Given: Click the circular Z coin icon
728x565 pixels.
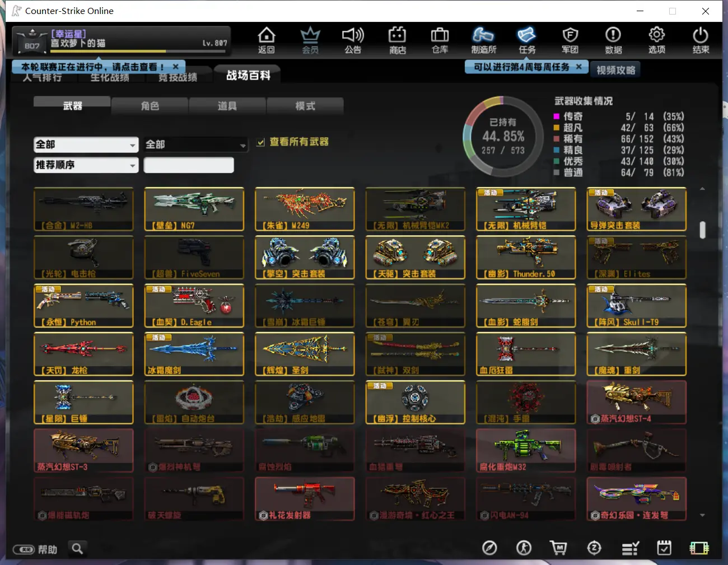Looking at the screenshot, I should [594, 548].
